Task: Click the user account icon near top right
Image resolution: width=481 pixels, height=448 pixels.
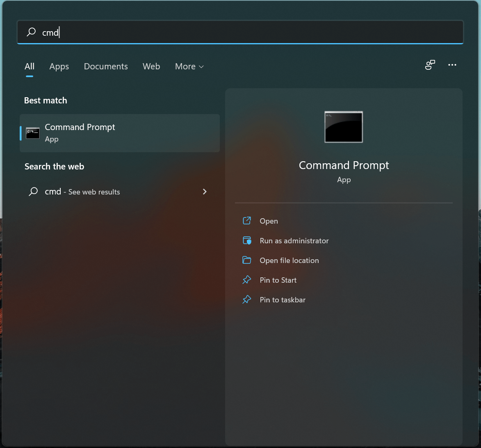Action: click(430, 65)
